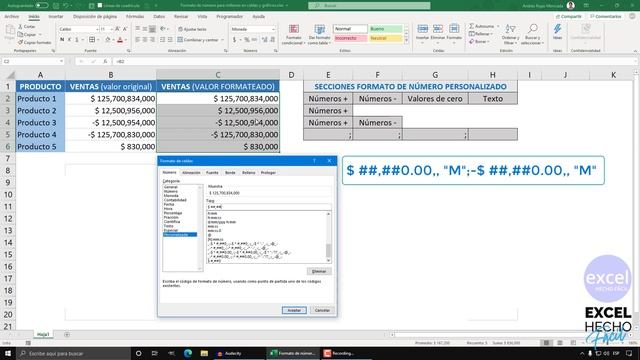640x360 pixels.
Task: Click the Windows Start button
Action: [x=8, y=353]
